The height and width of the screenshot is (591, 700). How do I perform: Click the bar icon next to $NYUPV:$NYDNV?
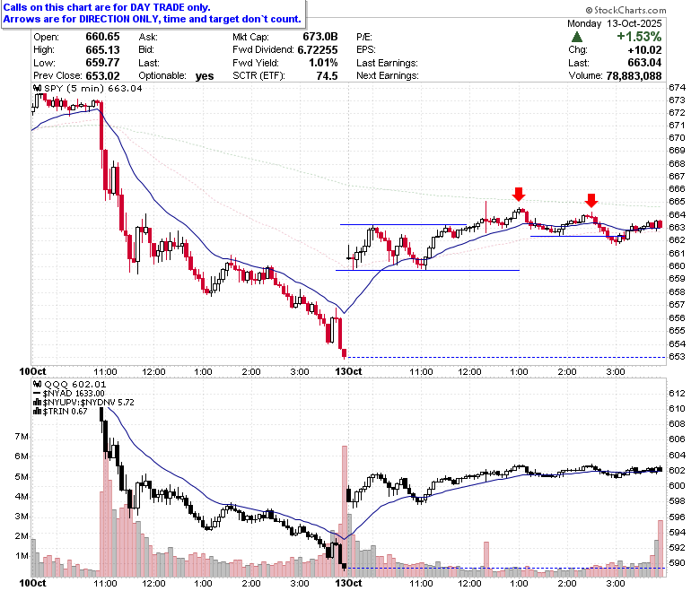[x=38, y=403]
